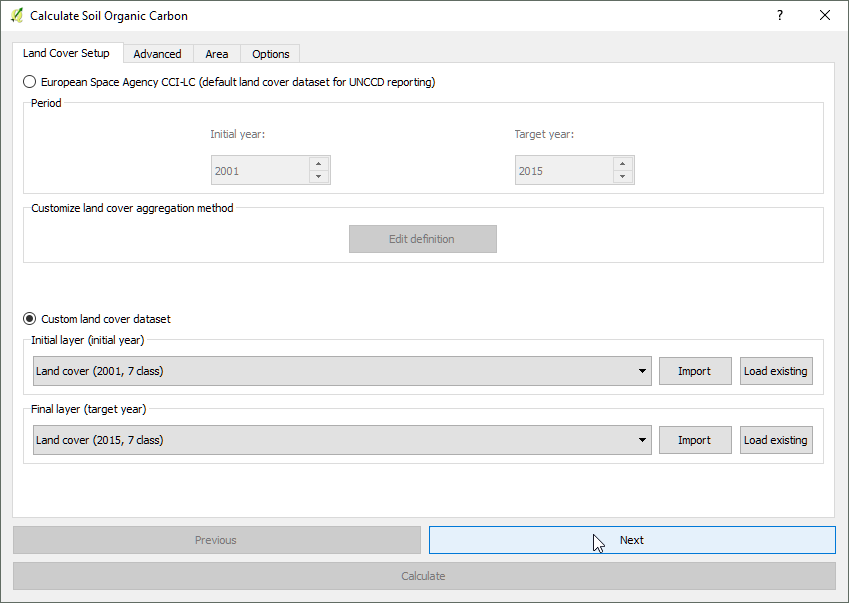Click the Initial year input field

258,171
